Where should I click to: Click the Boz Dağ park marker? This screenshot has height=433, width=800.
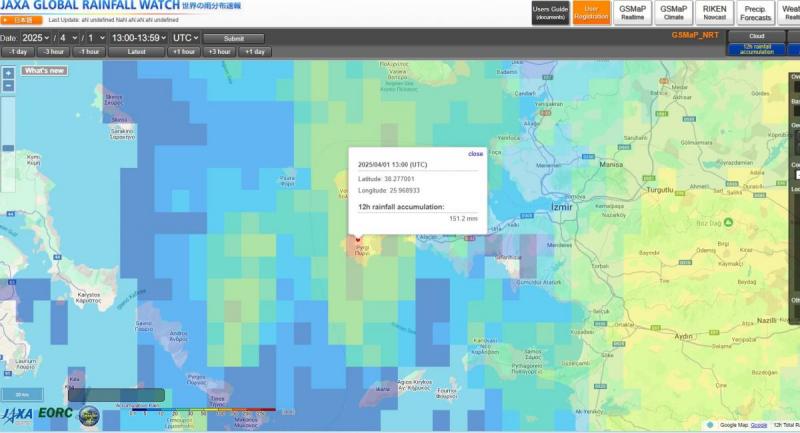[x=728, y=222]
